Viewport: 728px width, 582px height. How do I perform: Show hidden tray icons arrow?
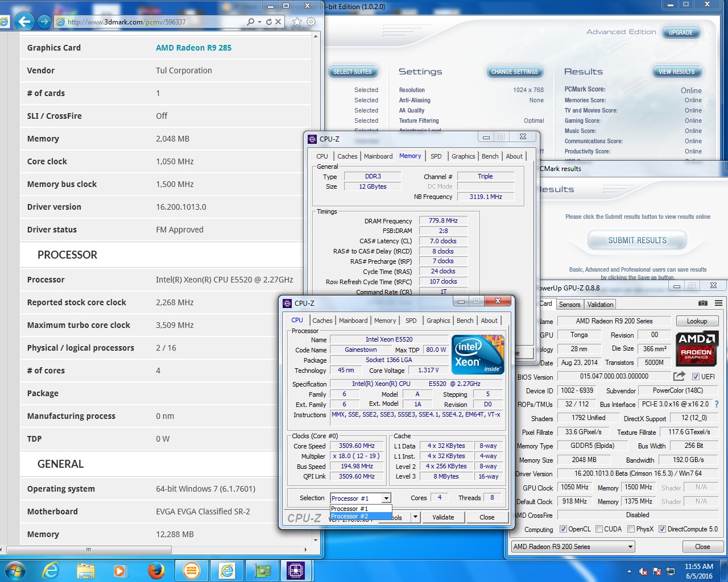[629, 571]
